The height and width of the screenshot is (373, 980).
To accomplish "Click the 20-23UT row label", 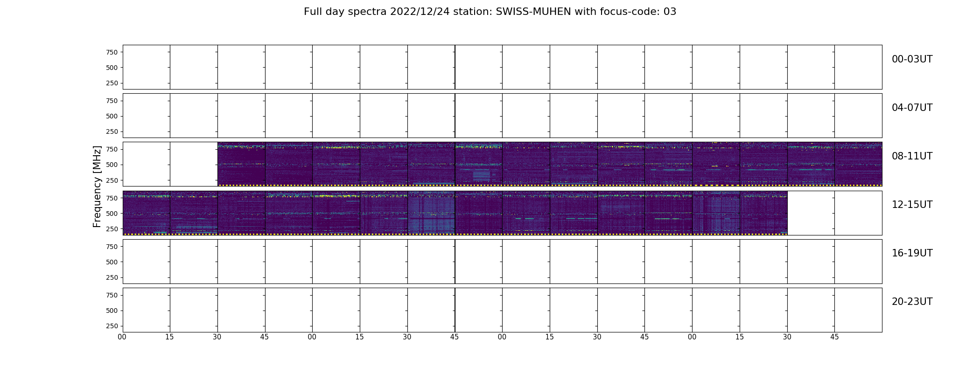I will (912, 302).
